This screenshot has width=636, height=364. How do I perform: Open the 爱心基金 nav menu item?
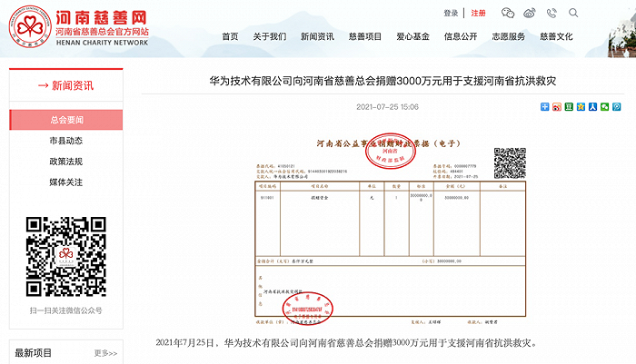point(412,36)
